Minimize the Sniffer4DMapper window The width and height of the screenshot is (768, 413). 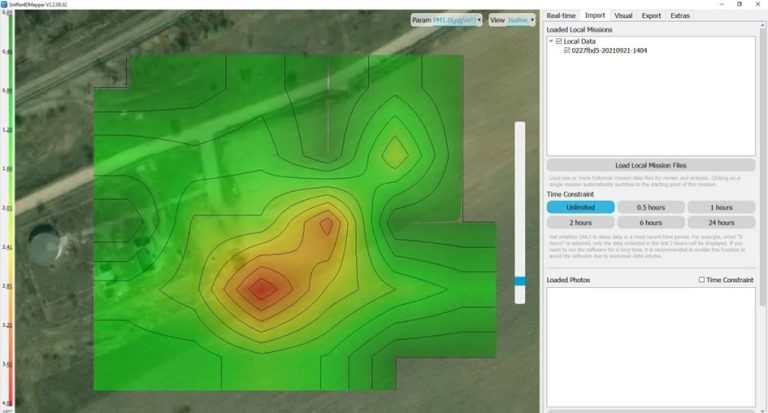click(x=721, y=4)
